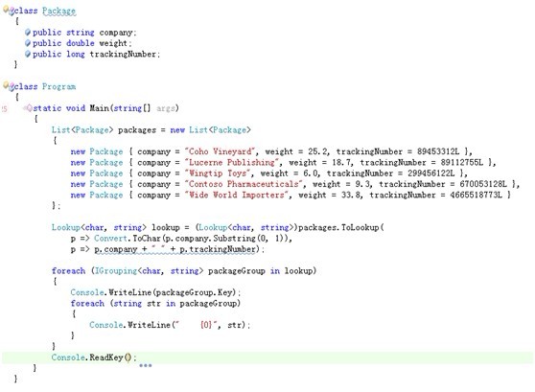Click the inner foreach keyword
535x392 pixels.
click(87, 303)
